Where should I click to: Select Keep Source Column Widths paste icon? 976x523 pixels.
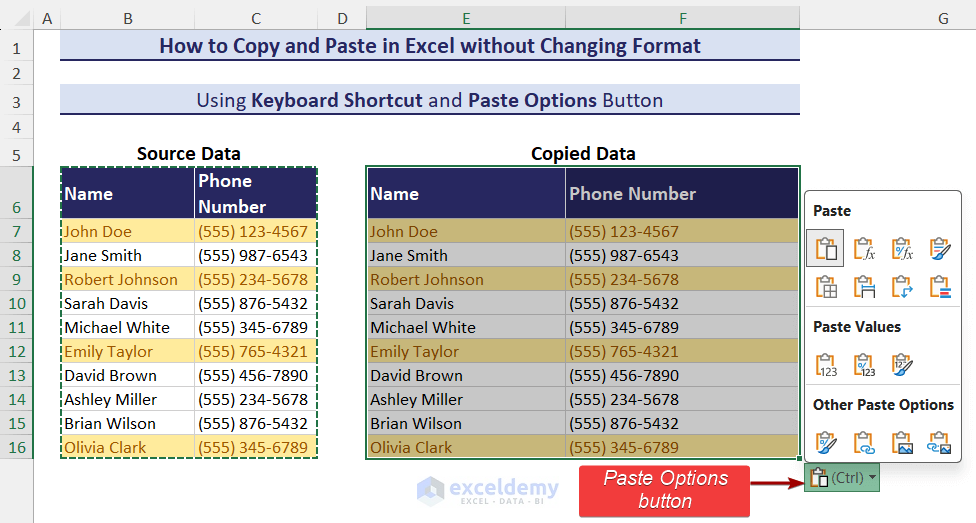(864, 287)
